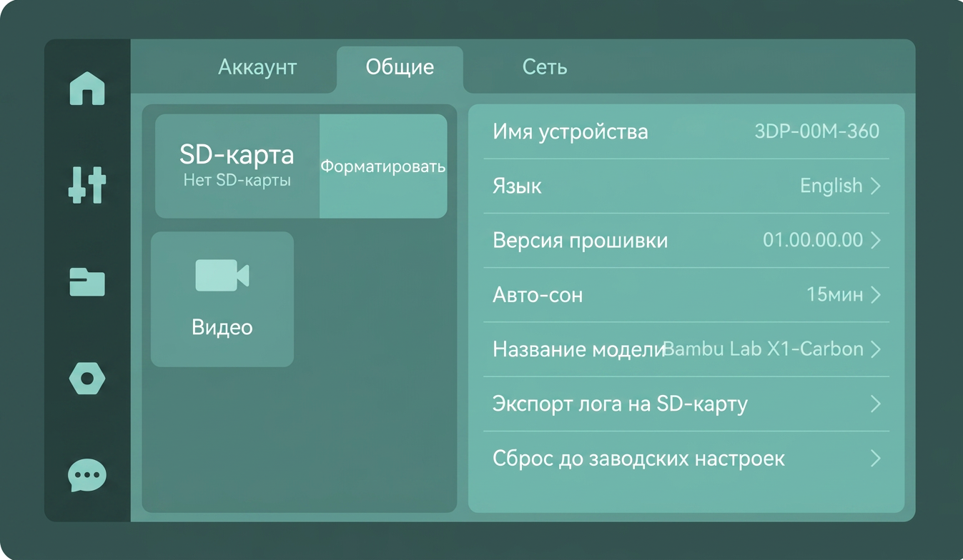The height and width of the screenshot is (560, 963).
Task: Switch to the Аккаунт tab
Action: (x=257, y=67)
